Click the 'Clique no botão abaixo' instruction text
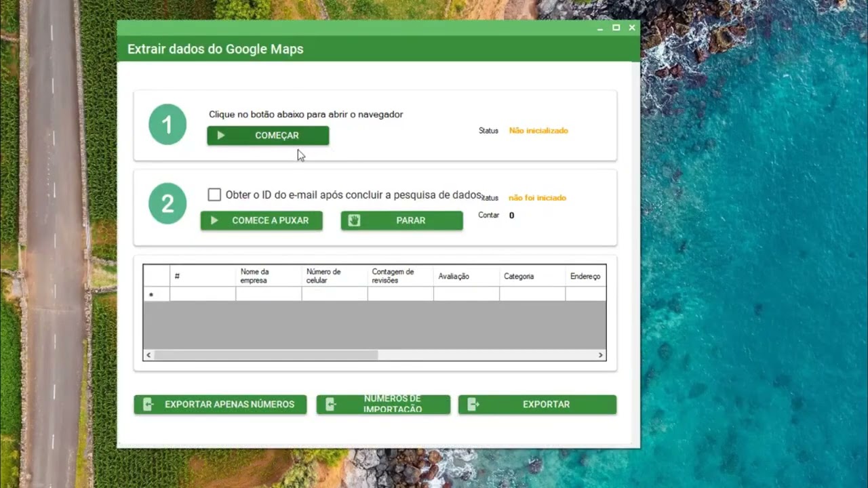Image resolution: width=868 pixels, height=488 pixels. click(306, 115)
